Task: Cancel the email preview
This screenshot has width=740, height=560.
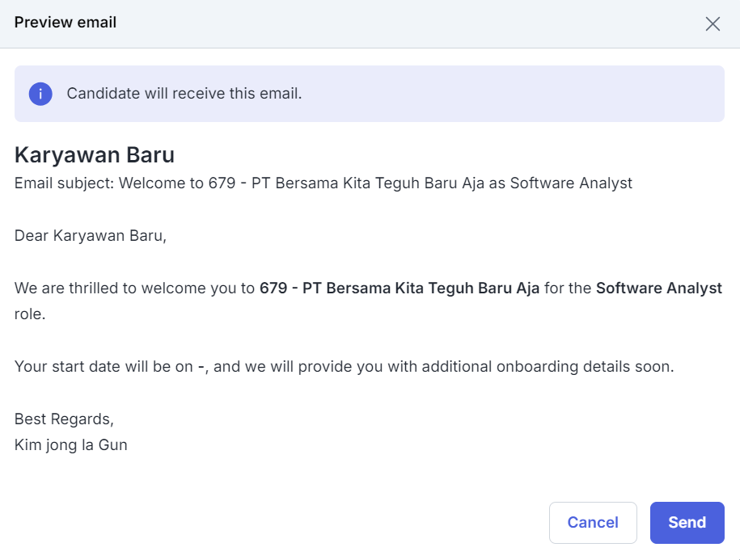Action: [x=593, y=522]
